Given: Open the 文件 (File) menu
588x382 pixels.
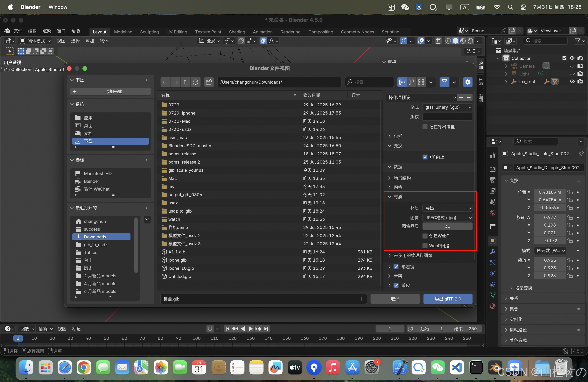Looking at the screenshot, I should click(x=18, y=31).
